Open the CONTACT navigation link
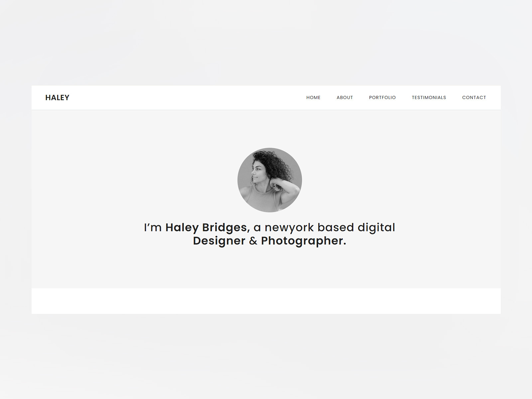Viewport: 532px width, 399px height. (474, 97)
